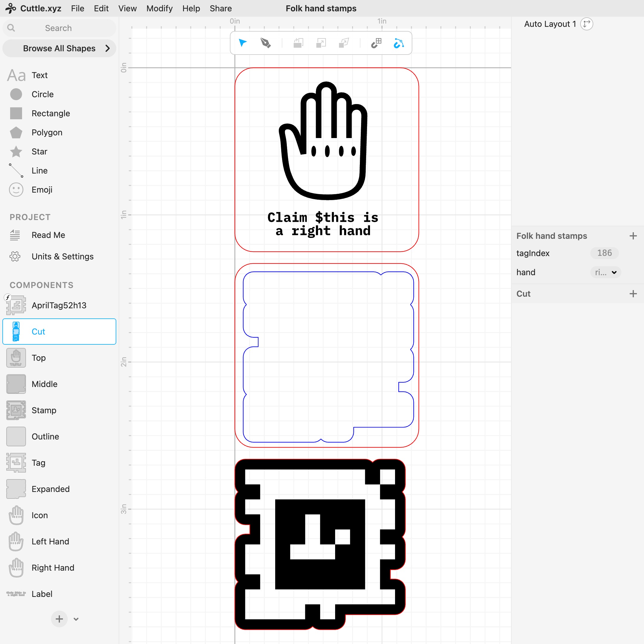The width and height of the screenshot is (644, 644).
Task: Add a Circle shape
Action: coord(32,94)
